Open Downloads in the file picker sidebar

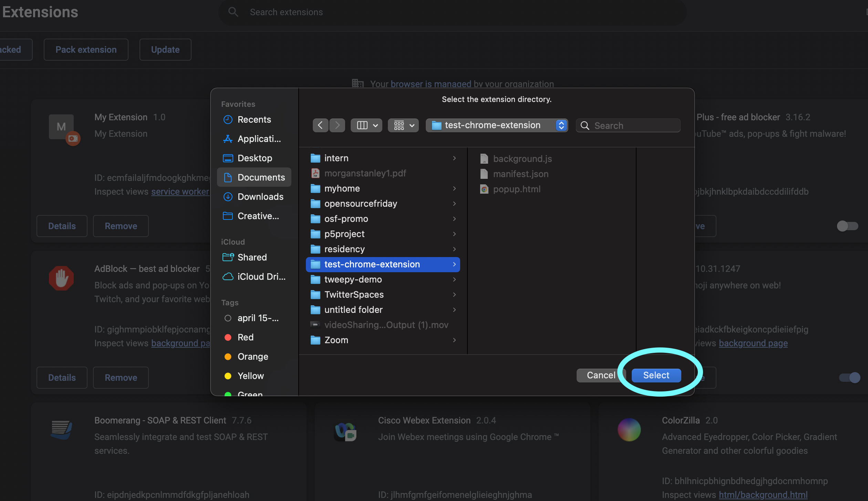click(x=260, y=196)
